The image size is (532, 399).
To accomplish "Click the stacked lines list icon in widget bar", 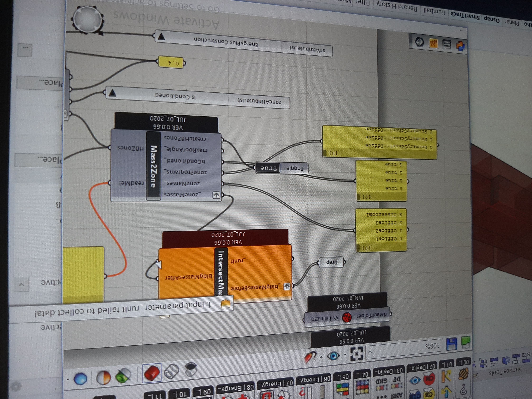I will [447, 44].
